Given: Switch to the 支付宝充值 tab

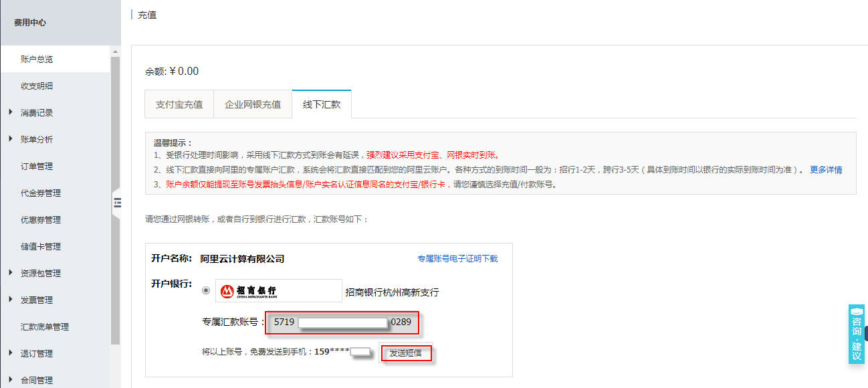Looking at the screenshot, I should click(179, 104).
